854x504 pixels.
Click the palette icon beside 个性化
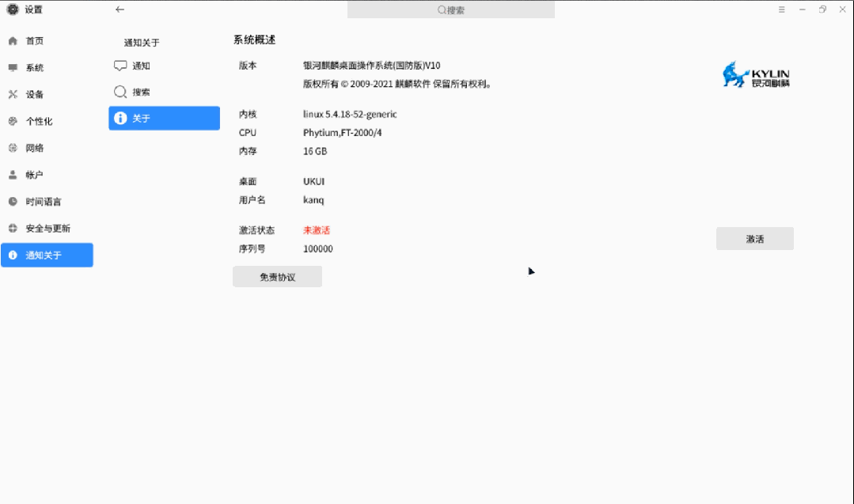(x=13, y=121)
